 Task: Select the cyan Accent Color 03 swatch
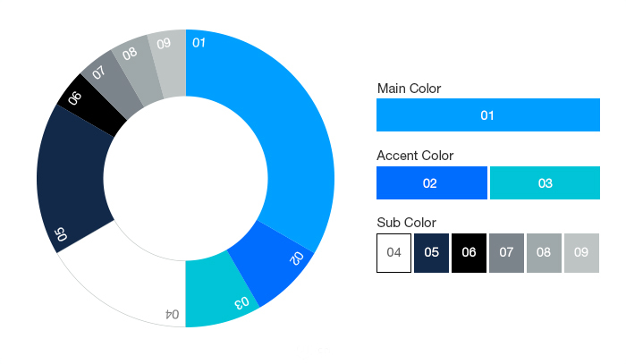545,182
